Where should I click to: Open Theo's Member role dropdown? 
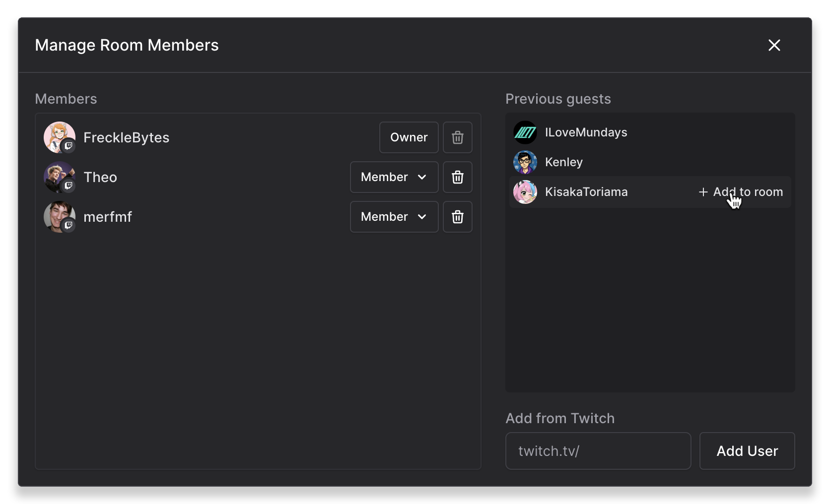(x=394, y=177)
